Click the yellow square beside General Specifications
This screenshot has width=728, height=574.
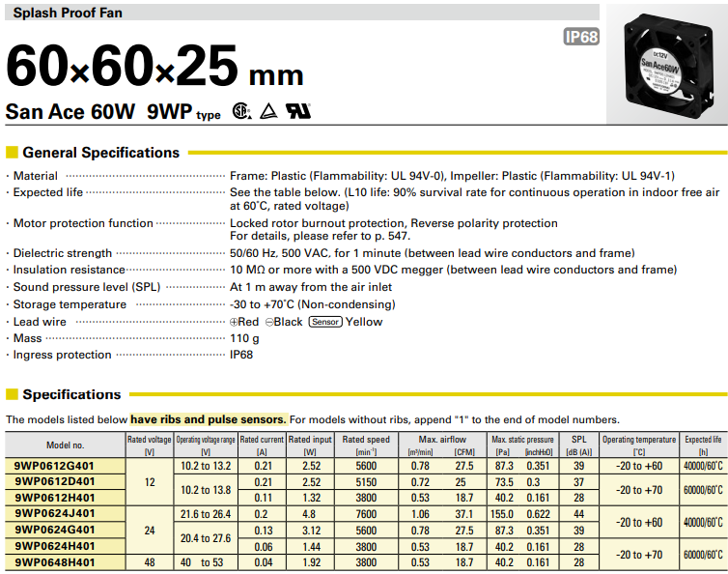pos(12,153)
